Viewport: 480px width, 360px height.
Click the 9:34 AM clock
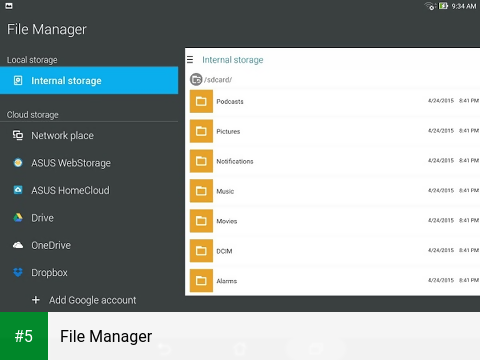click(464, 6)
